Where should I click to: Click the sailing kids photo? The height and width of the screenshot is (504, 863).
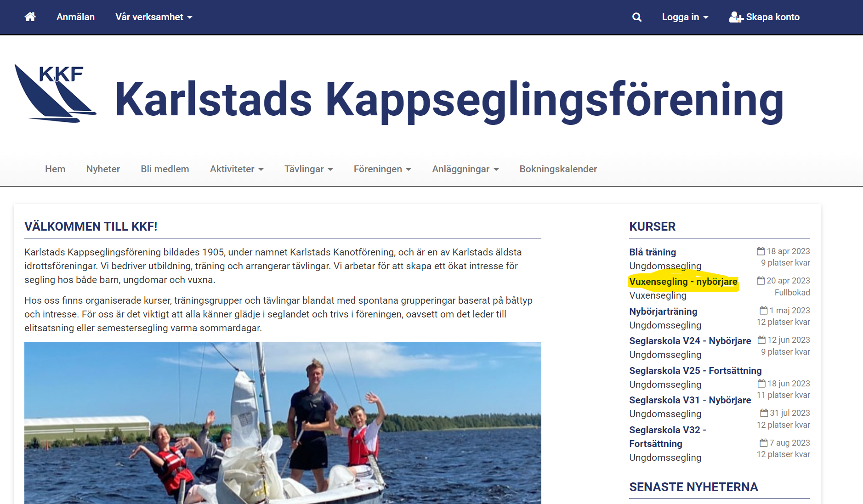click(x=283, y=423)
